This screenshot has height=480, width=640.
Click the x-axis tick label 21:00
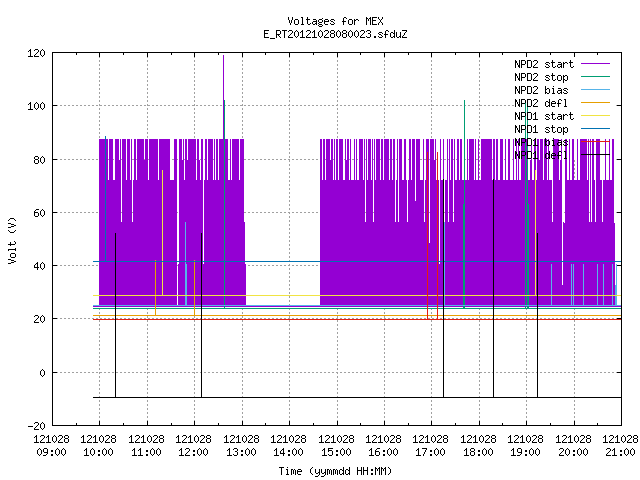[620, 452]
